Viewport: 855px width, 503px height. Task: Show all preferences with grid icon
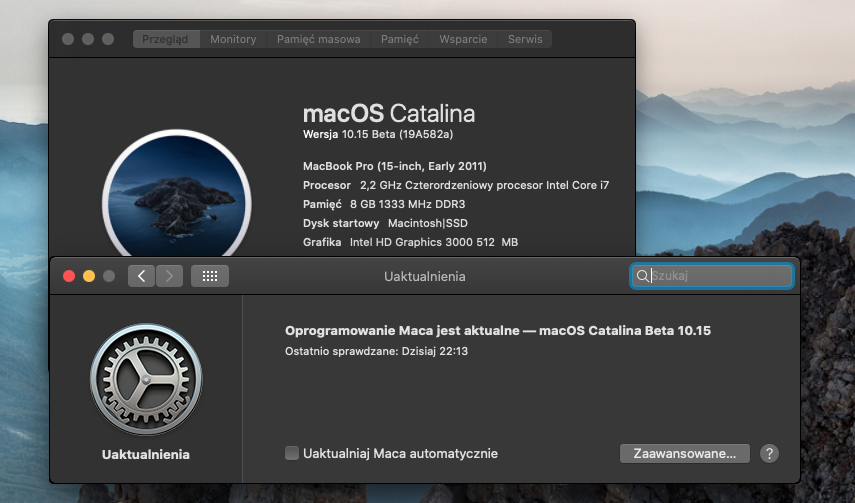210,276
